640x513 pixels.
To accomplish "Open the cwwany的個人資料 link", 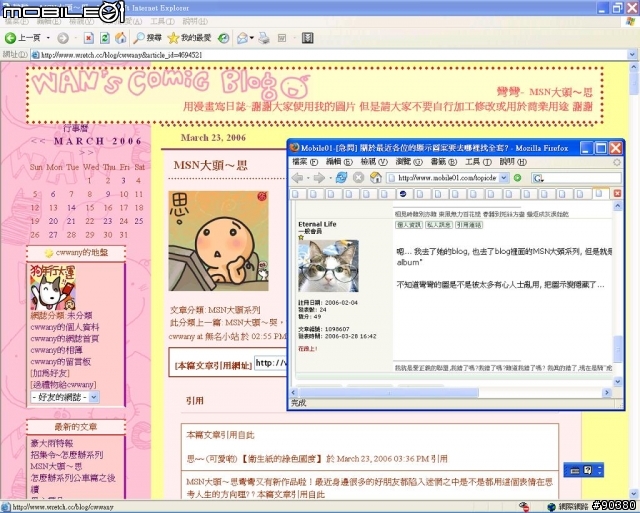I will 65,327.
